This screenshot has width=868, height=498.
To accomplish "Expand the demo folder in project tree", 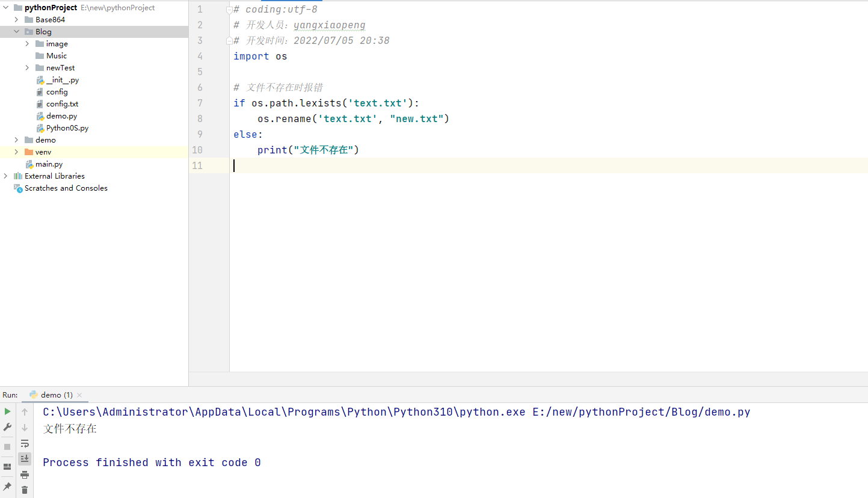I will tap(17, 140).
